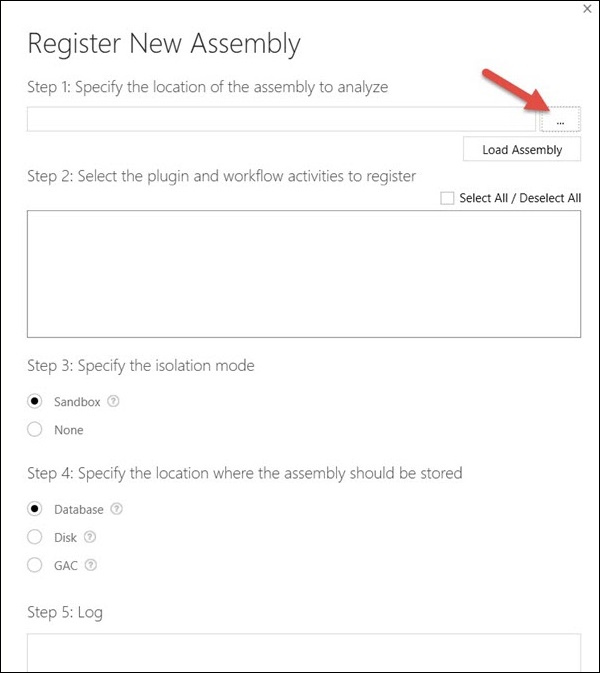The height and width of the screenshot is (673, 600).
Task: Toggle the Select All / Deselect All checkbox
Action: tap(447, 198)
